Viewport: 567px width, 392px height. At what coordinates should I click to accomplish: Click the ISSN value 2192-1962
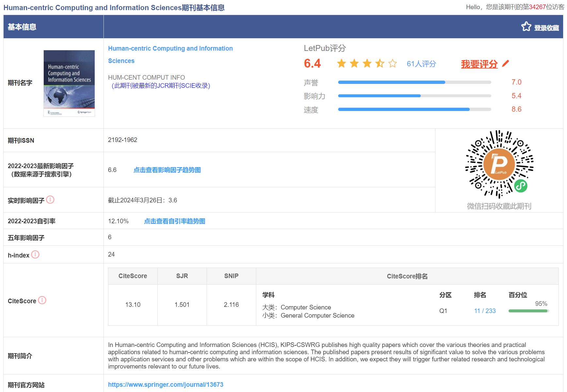[122, 140]
